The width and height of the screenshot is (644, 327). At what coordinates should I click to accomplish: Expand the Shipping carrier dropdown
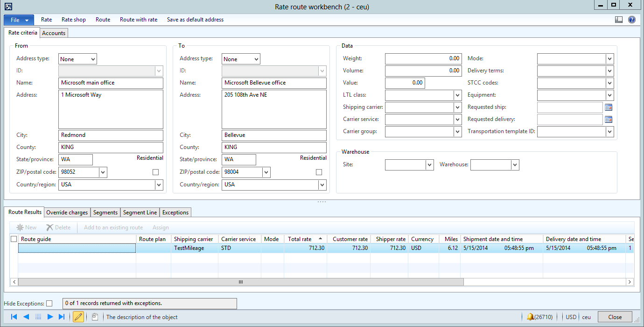(457, 107)
